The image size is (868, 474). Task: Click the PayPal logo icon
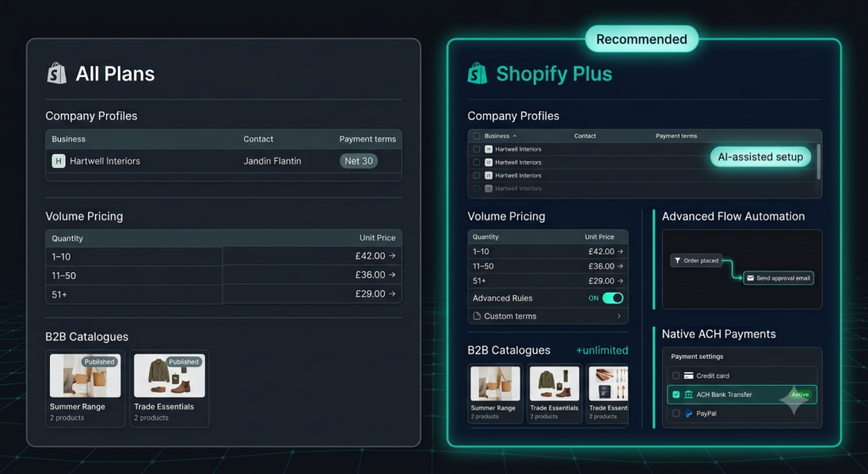[688, 413]
